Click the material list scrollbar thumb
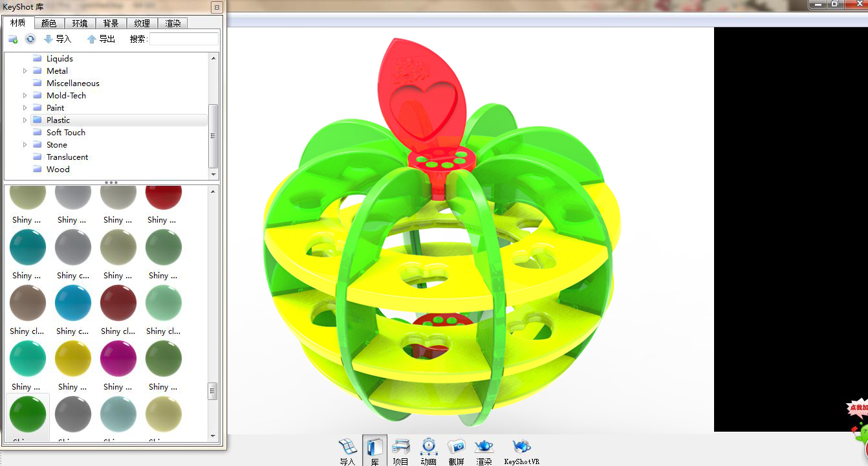Viewport: 868px width, 466px height. 213,391
